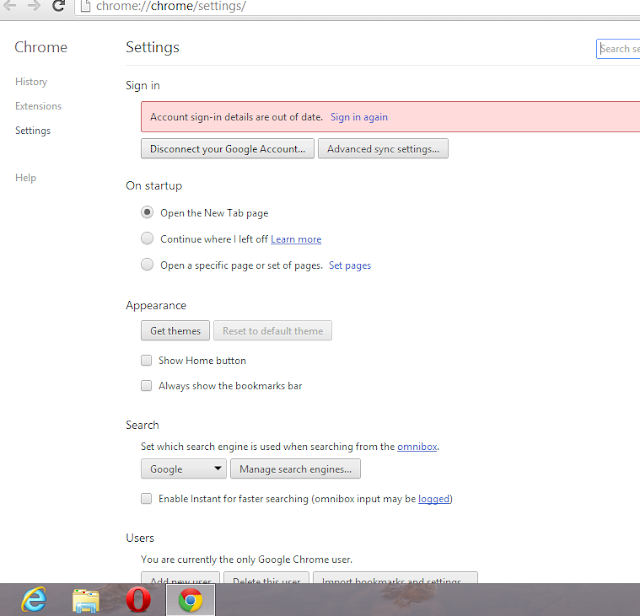Viewport: 640px width, 616px height.
Task: Select Continue where I left off
Action: tap(147, 238)
